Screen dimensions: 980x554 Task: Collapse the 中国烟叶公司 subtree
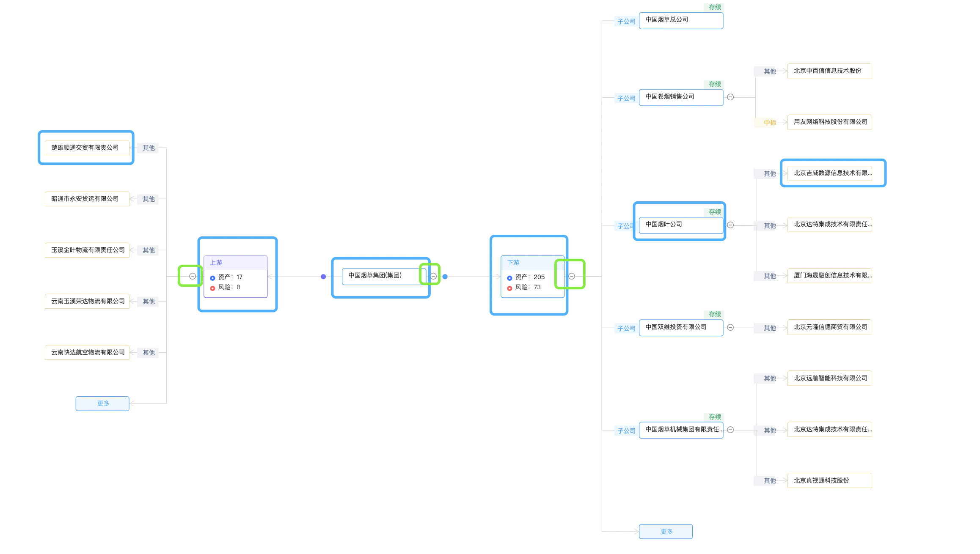tap(730, 225)
